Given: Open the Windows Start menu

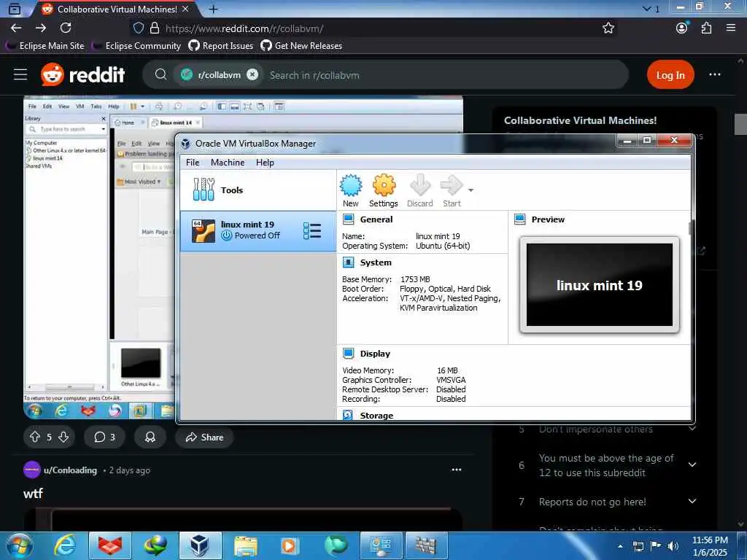Looking at the screenshot, I should [19, 545].
